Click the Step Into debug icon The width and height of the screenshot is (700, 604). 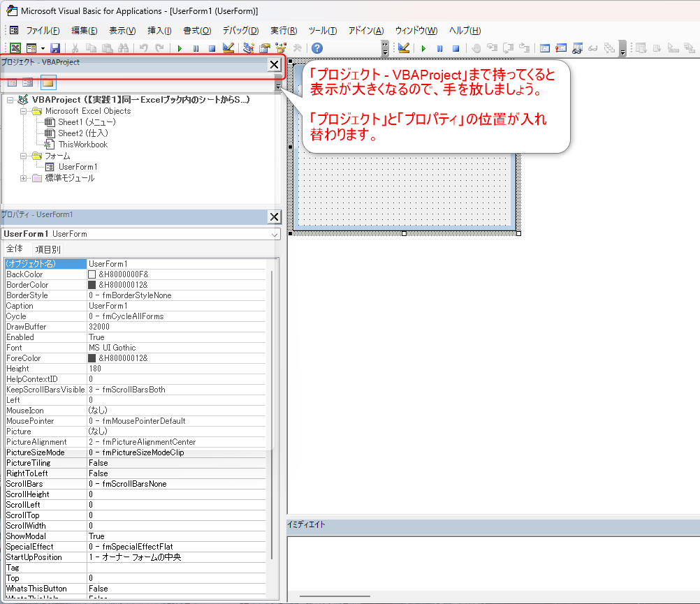click(x=492, y=48)
